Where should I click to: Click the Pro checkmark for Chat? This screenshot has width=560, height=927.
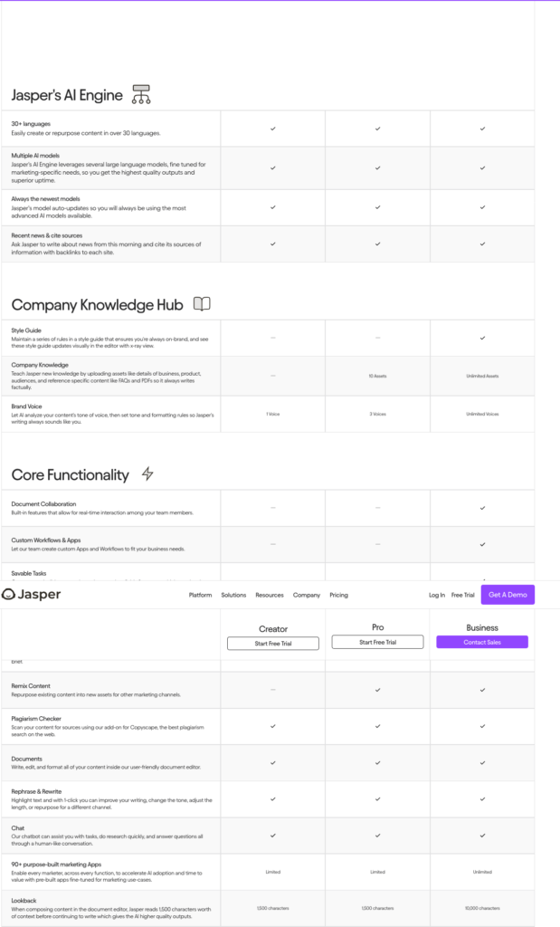click(x=378, y=836)
